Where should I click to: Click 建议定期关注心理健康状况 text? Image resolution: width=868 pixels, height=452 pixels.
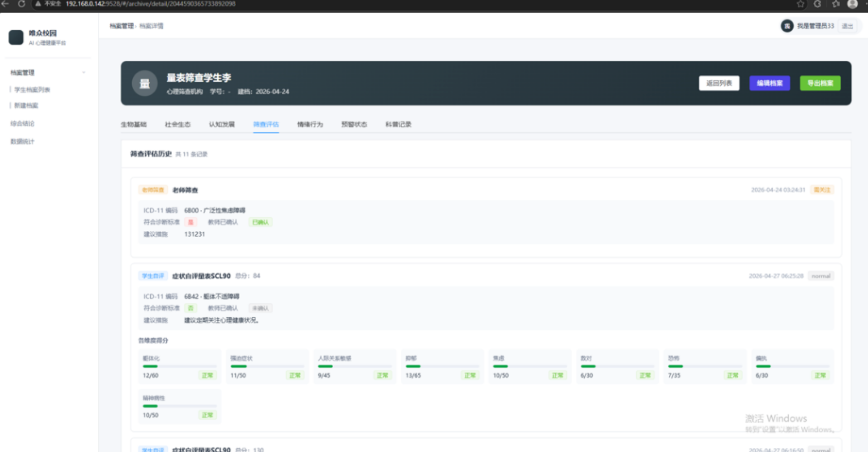221,320
